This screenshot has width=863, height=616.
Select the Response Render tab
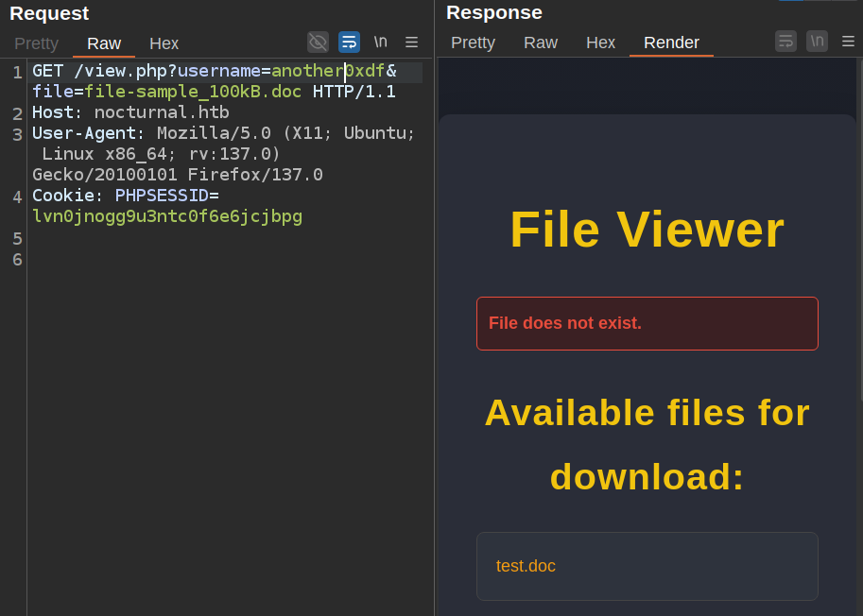pyautogui.click(x=671, y=43)
